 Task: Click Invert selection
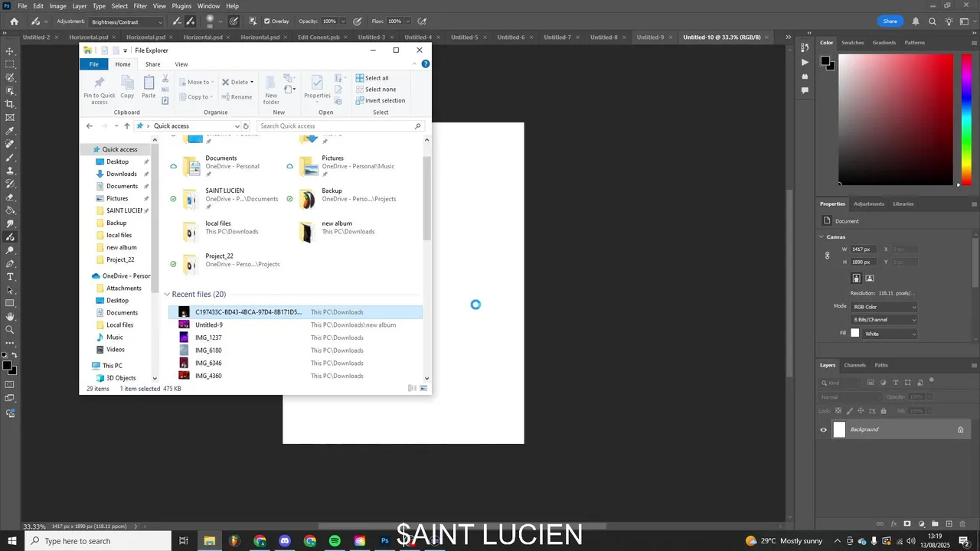tap(381, 100)
